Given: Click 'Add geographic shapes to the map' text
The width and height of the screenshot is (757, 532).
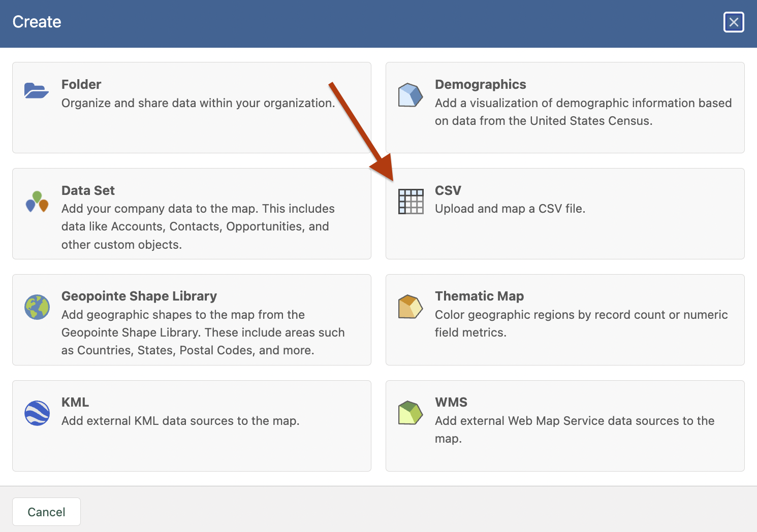Looking at the screenshot, I should [203, 332].
